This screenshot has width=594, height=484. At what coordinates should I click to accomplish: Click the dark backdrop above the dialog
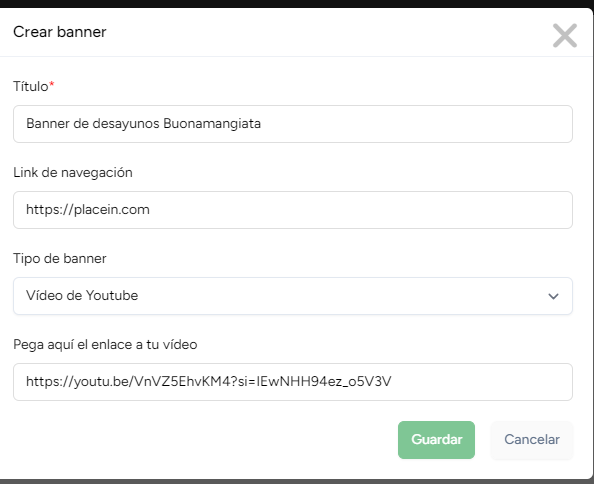coord(297,3)
